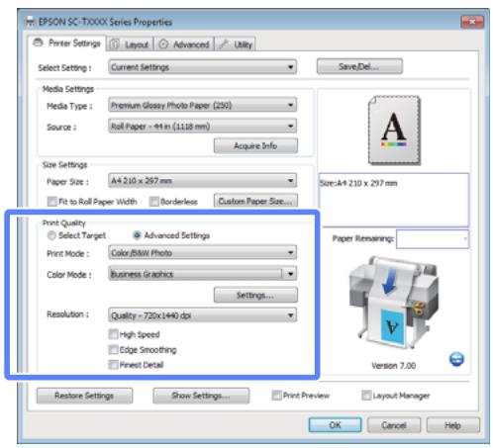Click the Layout tab icon
The height and width of the screenshot is (448, 493).
click(115, 45)
